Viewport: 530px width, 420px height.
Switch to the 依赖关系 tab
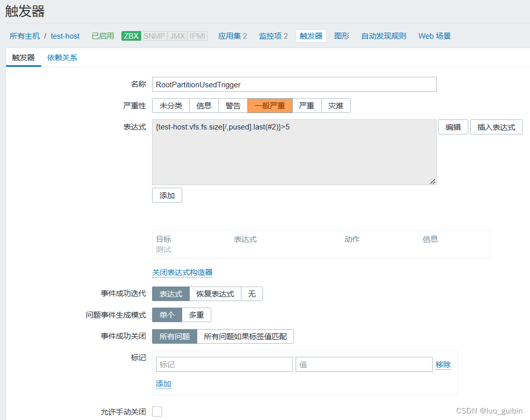[62, 58]
